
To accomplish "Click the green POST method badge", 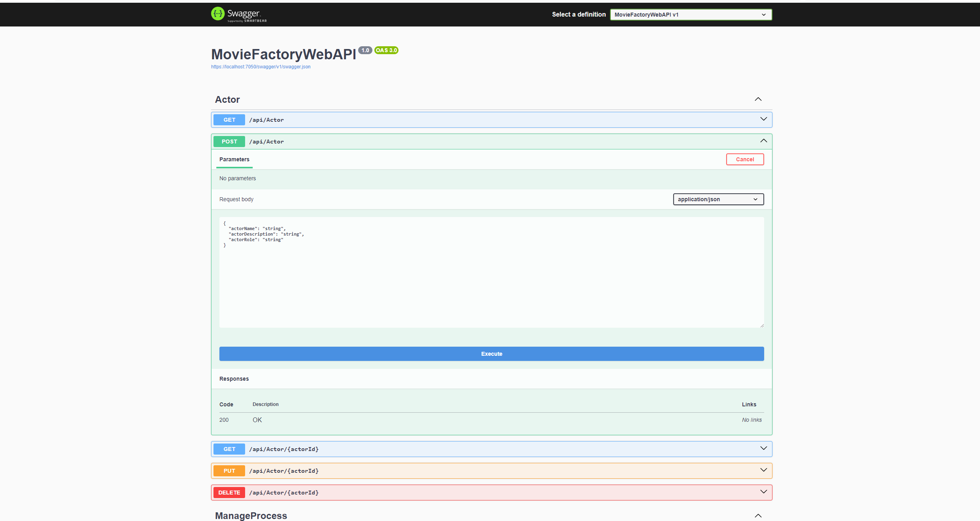I will point(229,142).
